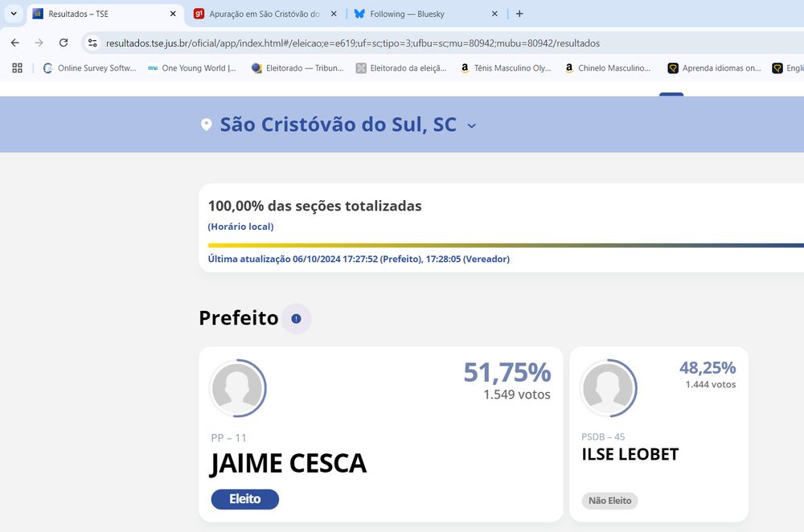Click the JAIME CESCA candidate name
804x532 pixels.
click(x=288, y=464)
